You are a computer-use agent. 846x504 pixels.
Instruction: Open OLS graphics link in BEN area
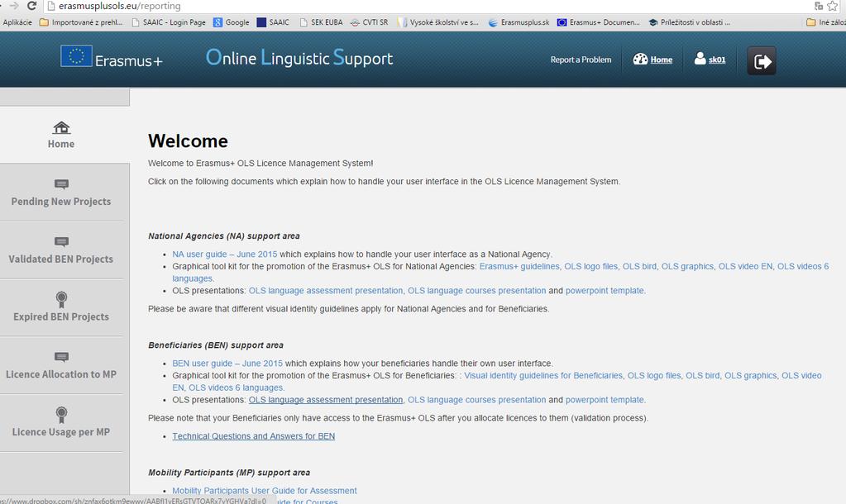[751, 376]
